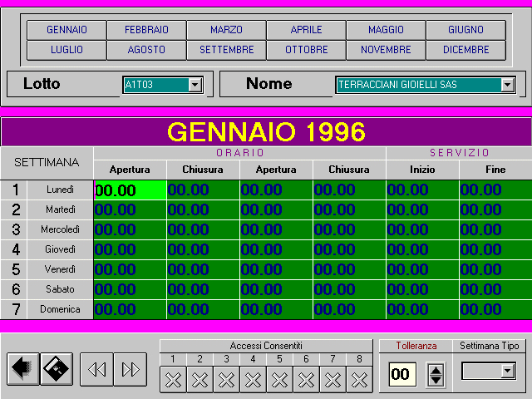The height and width of the screenshot is (399, 532).
Task: Switch to the DICEMBRE month tab
Action: pos(465,50)
